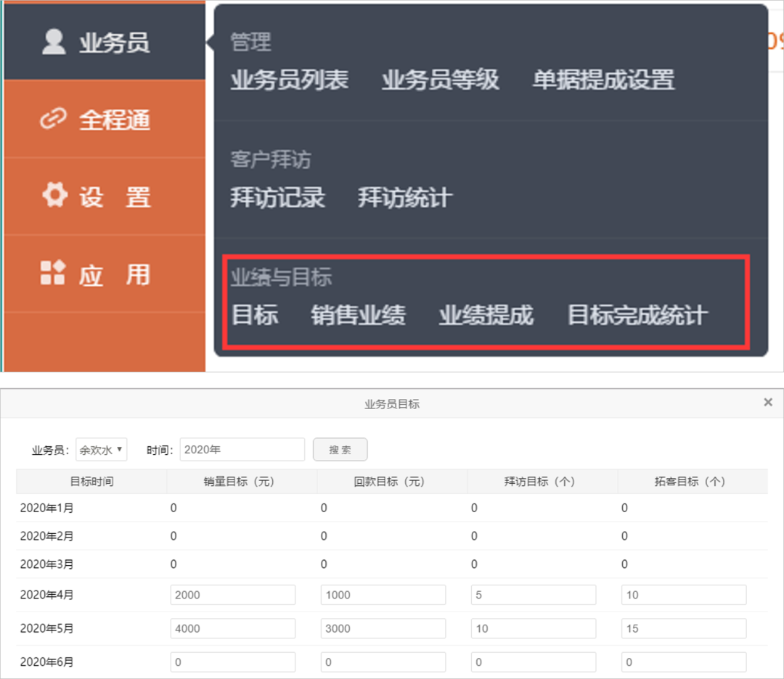Open 目标完成统计 menu entry
This screenshot has width=784, height=679.
click(637, 316)
